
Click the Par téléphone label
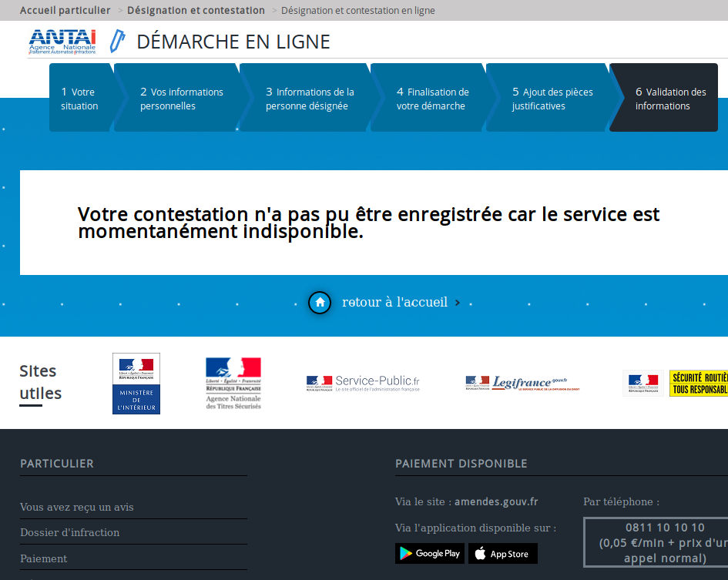[621, 501]
